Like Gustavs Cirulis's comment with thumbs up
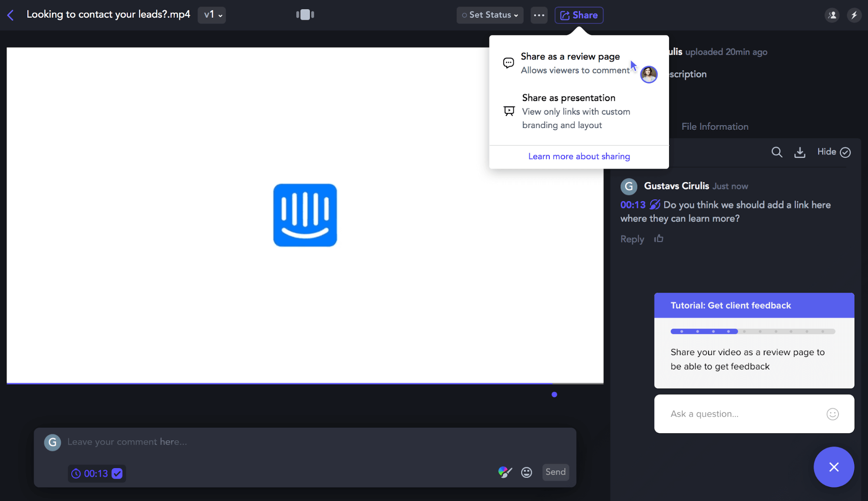Viewport: 868px width, 501px height. [x=658, y=238]
